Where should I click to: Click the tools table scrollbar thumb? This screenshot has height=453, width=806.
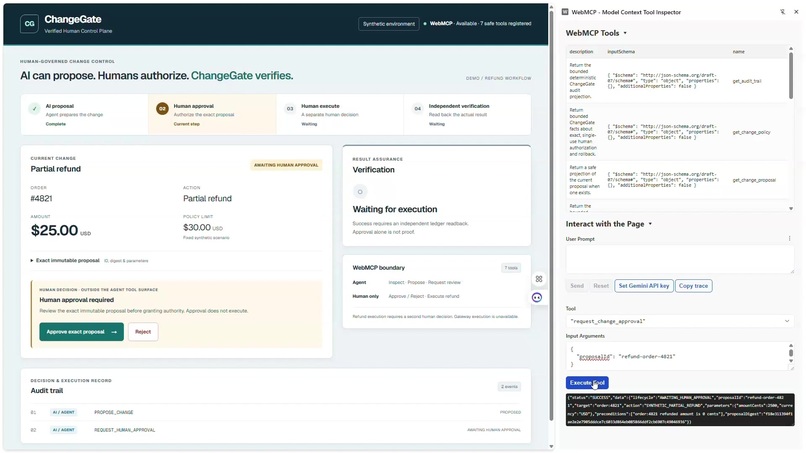(x=791, y=76)
